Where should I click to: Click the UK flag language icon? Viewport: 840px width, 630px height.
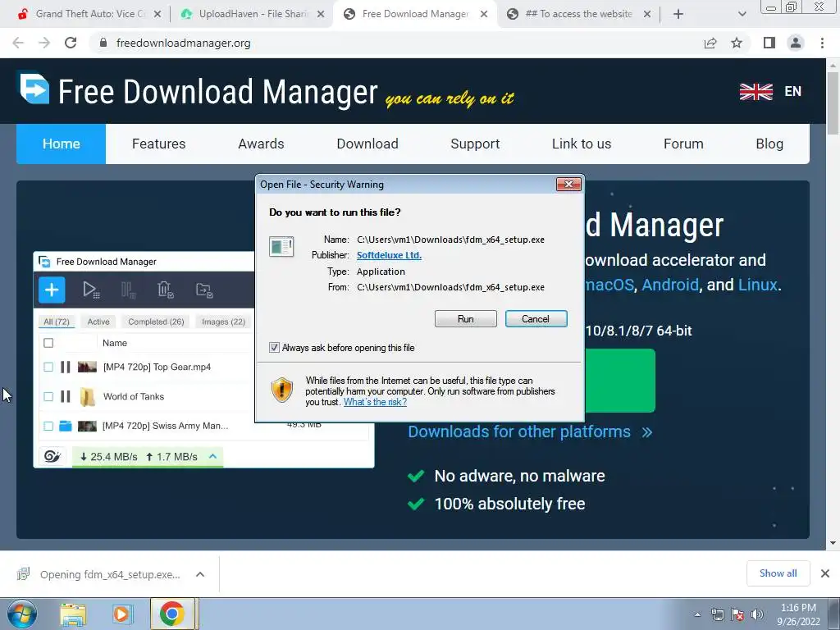point(756,92)
